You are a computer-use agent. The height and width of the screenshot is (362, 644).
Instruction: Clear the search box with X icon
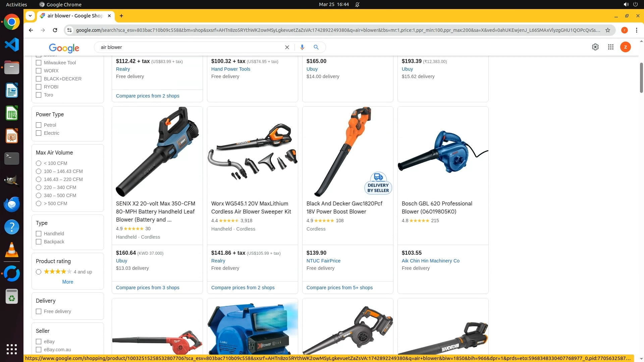pyautogui.click(x=287, y=47)
